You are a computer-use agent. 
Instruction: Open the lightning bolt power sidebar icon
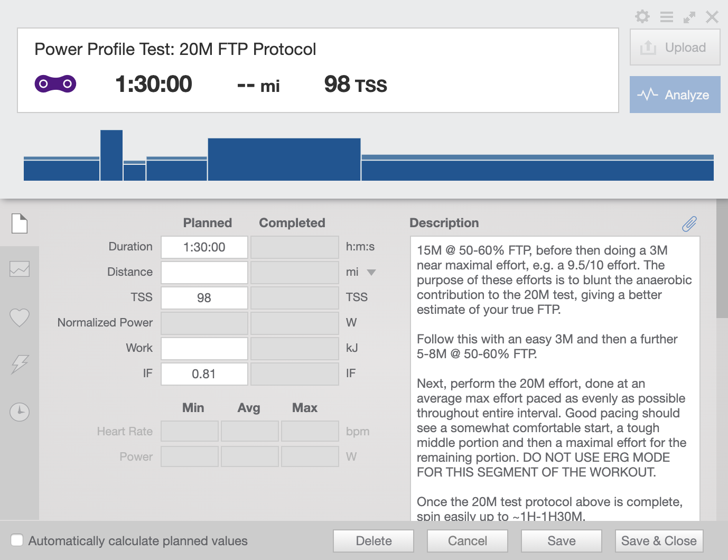pyautogui.click(x=20, y=365)
